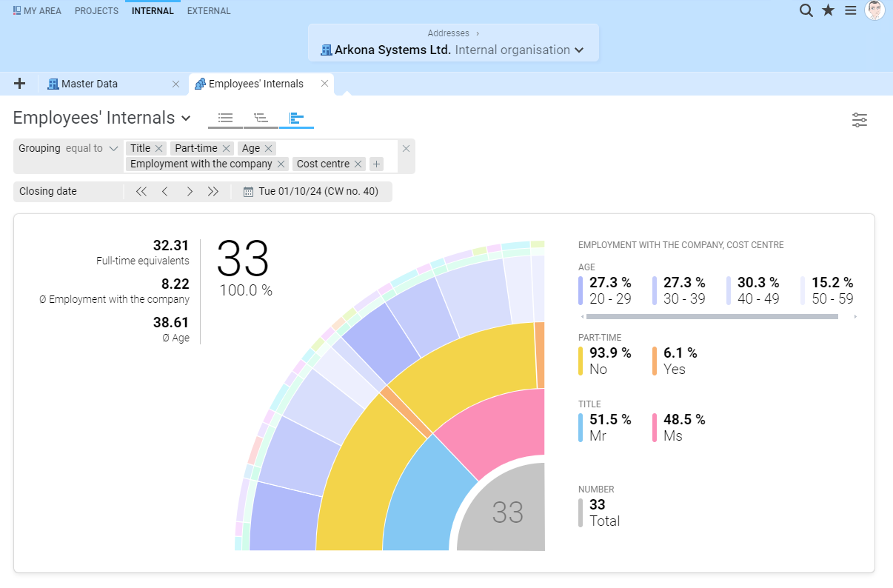The width and height of the screenshot is (893, 588).
Task: Open the hamburger menu icon
Action: tap(851, 10)
